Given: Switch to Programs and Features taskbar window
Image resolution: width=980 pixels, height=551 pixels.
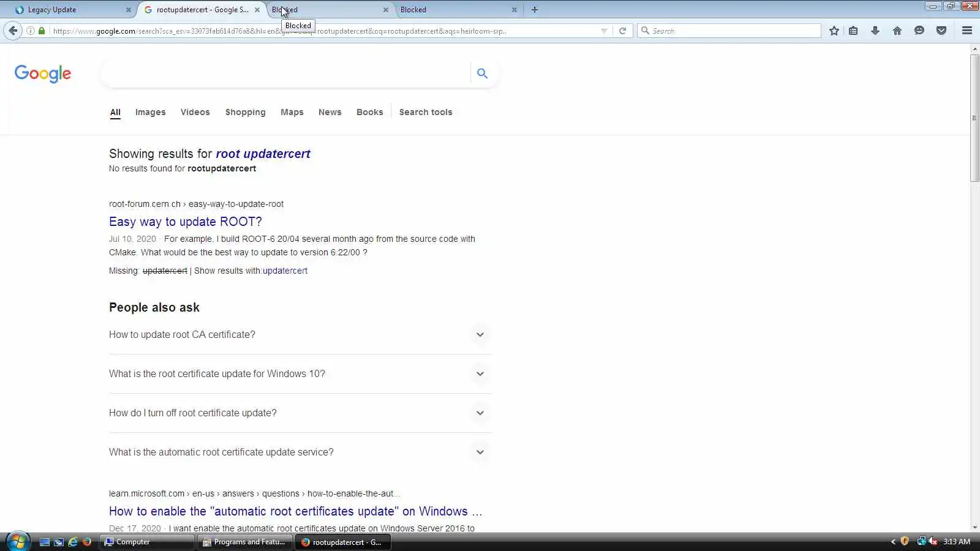Looking at the screenshot, I should 246,542.
